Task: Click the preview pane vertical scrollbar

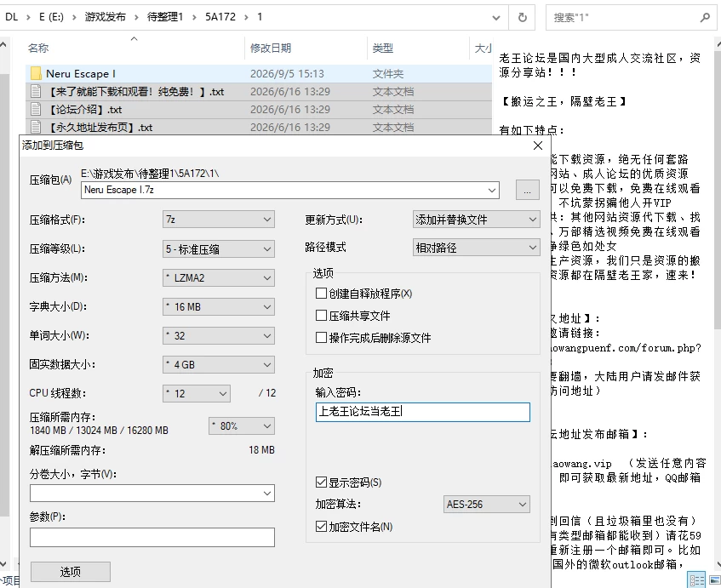Action: [718, 189]
